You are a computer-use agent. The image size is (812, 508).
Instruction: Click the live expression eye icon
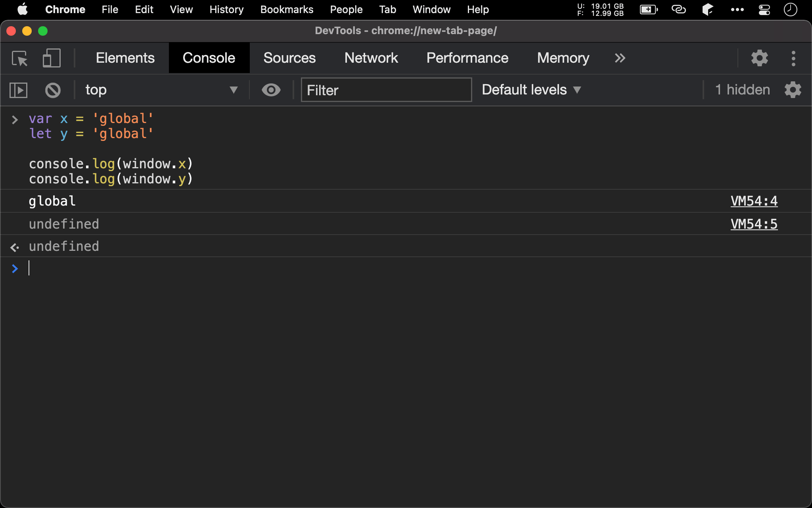coord(271,90)
